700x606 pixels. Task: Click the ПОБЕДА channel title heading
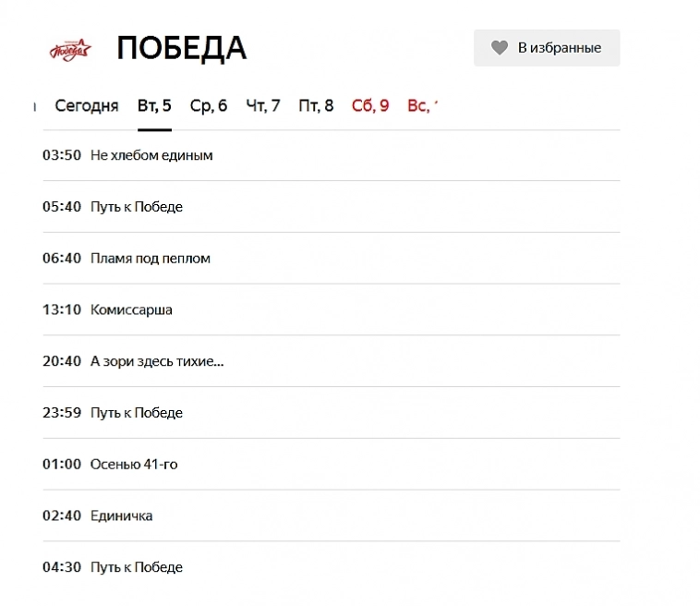click(x=181, y=48)
